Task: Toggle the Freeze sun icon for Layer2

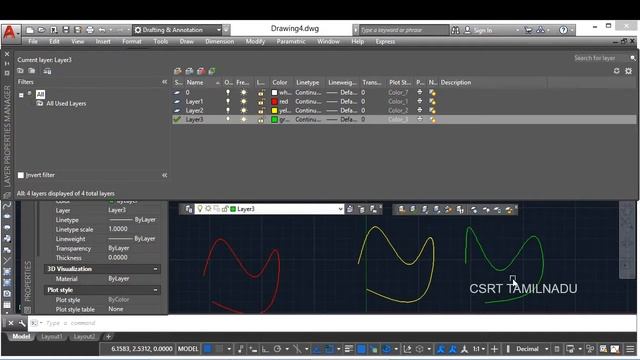Action: (244, 110)
